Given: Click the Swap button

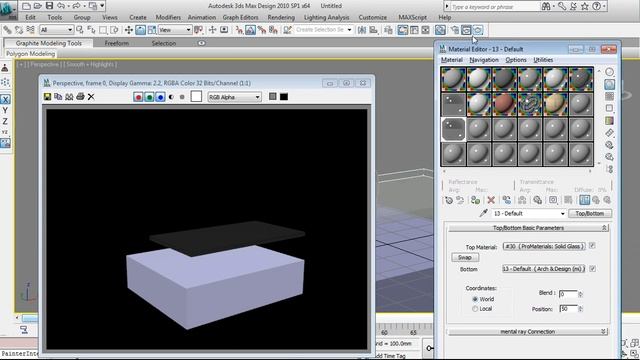Looking at the screenshot, I should coord(465,258).
